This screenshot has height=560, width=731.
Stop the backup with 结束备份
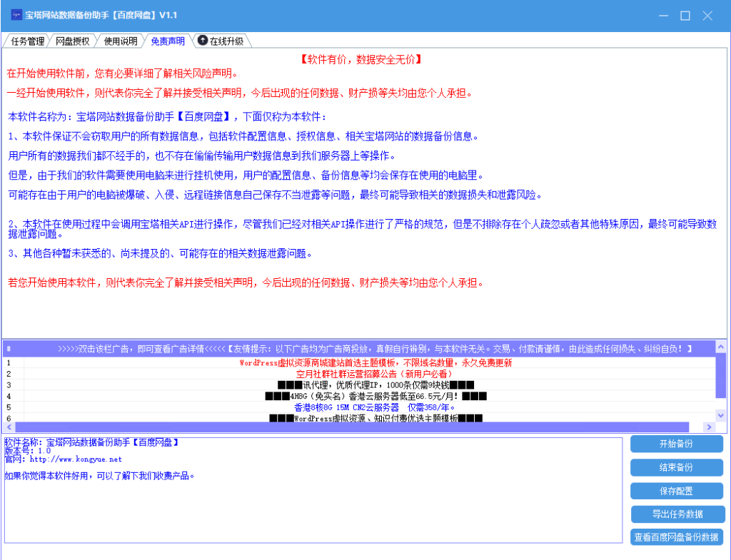tap(677, 467)
